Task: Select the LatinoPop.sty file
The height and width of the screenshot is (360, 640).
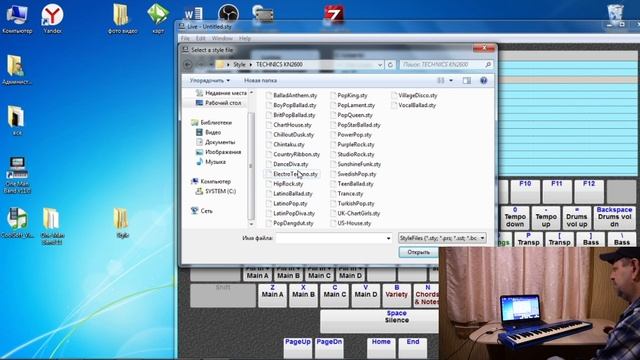Action: click(x=287, y=203)
